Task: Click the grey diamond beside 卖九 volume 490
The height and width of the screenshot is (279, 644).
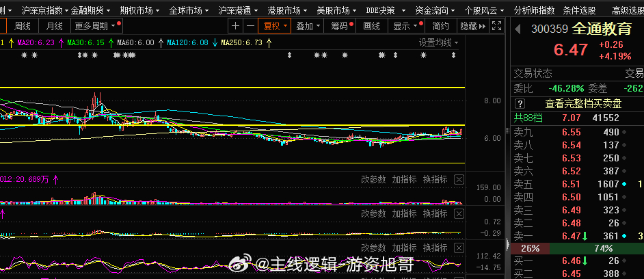Action: click(x=625, y=132)
